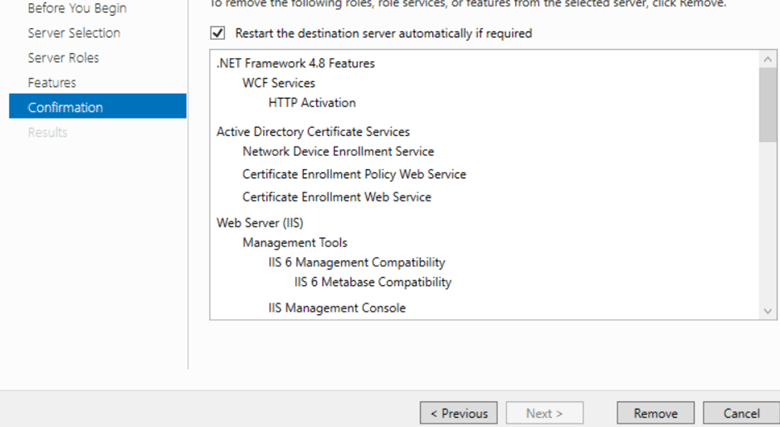Click the scroll up arrow of list
The image size is (780, 427).
(768, 59)
